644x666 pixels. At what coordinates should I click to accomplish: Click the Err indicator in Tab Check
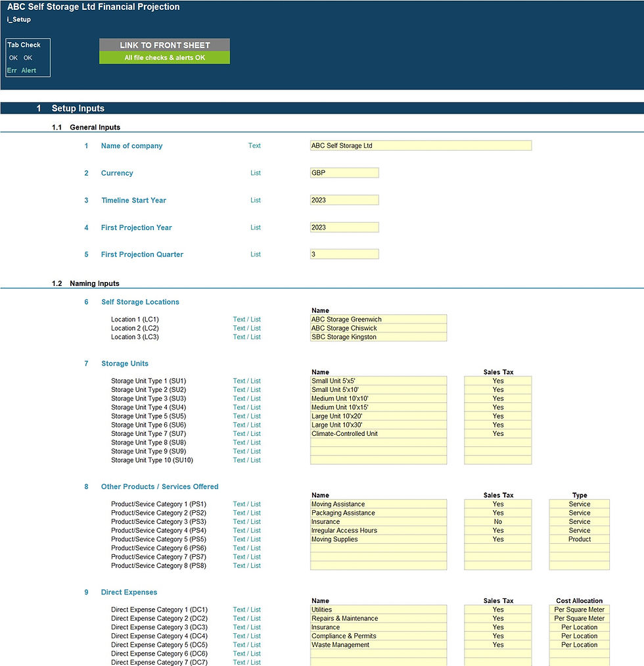12,70
